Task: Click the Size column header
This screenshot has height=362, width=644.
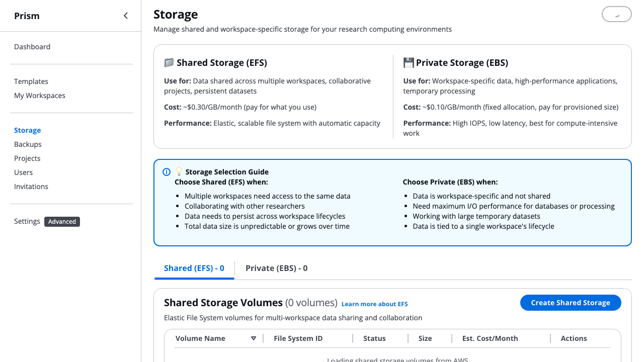Action: pyautogui.click(x=425, y=338)
